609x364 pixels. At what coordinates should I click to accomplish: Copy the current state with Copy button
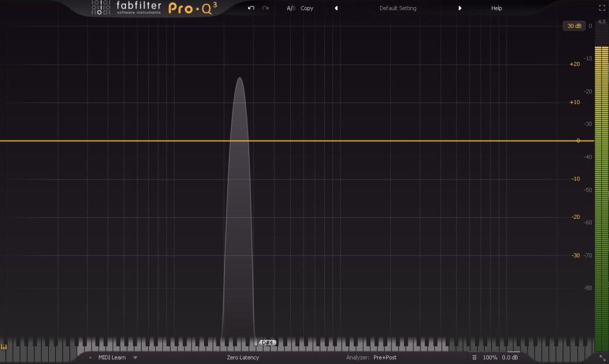[x=307, y=8]
